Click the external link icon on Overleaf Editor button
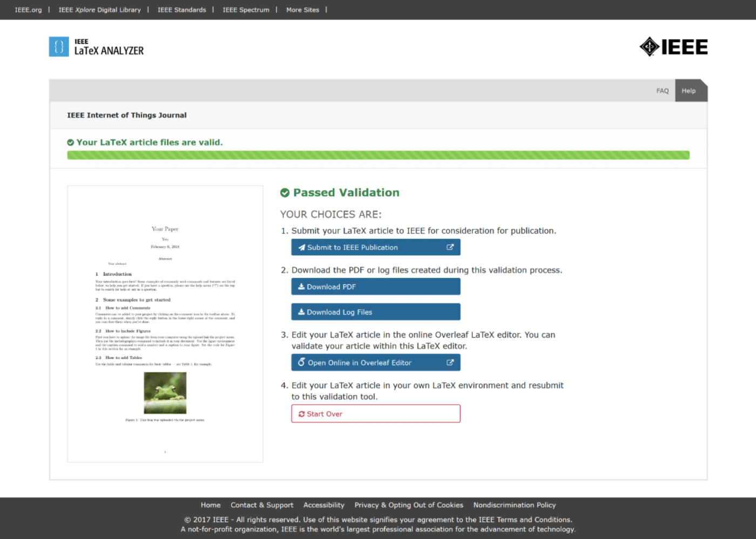Image resolution: width=756 pixels, height=539 pixels. (450, 363)
